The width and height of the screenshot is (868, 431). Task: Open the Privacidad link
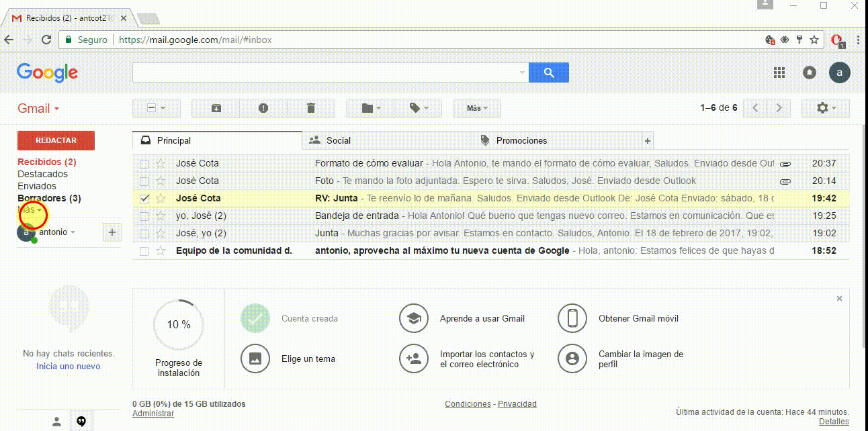(x=517, y=404)
